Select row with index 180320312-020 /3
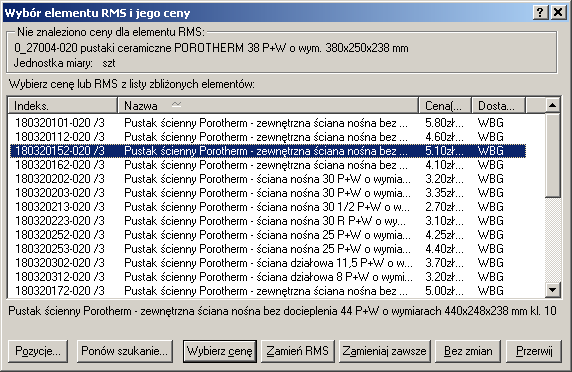572x372 pixels. (268, 277)
